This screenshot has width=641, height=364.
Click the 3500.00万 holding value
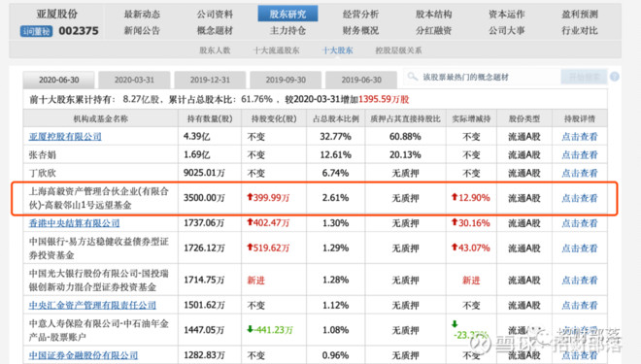[x=204, y=198]
